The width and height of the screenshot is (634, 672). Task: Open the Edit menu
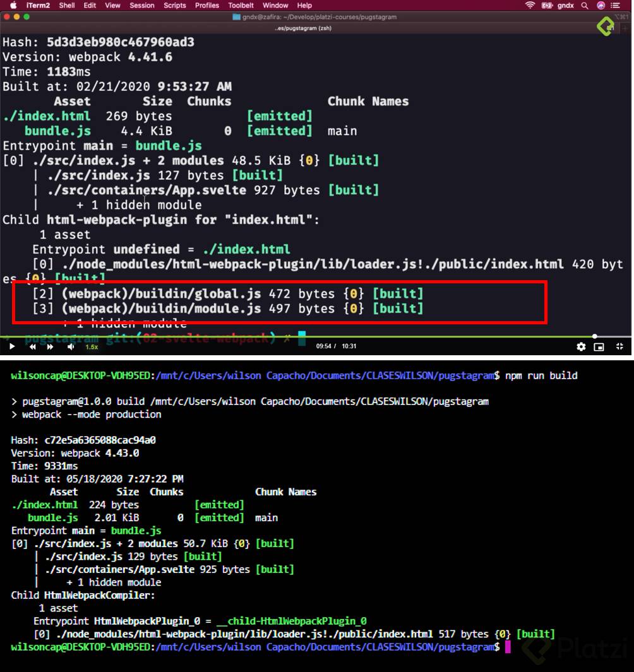(x=90, y=5)
